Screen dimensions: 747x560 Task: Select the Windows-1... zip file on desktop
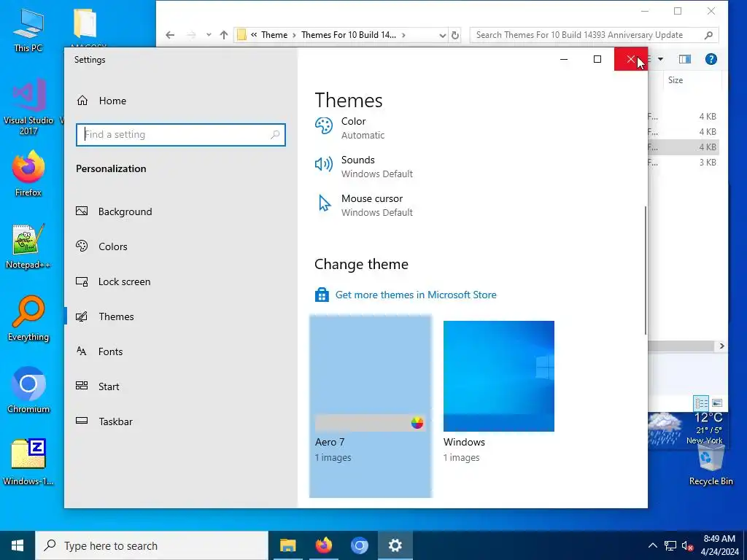28,462
